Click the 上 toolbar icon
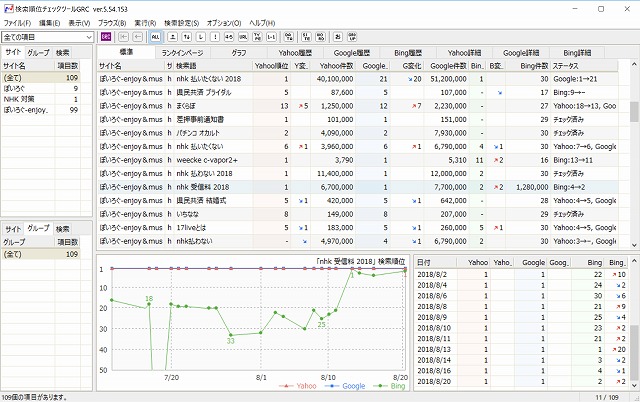The height and width of the screenshot is (402, 640). pos(173,37)
